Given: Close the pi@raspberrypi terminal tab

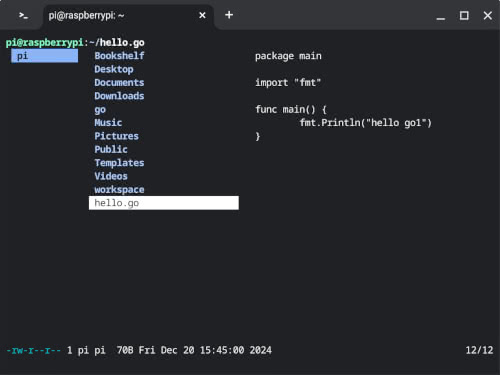Looking at the screenshot, I should [202, 15].
